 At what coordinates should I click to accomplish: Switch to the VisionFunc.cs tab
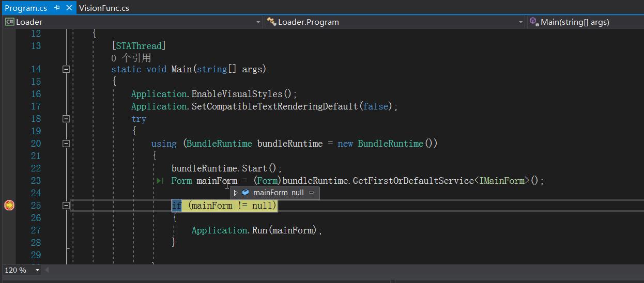[x=104, y=8]
